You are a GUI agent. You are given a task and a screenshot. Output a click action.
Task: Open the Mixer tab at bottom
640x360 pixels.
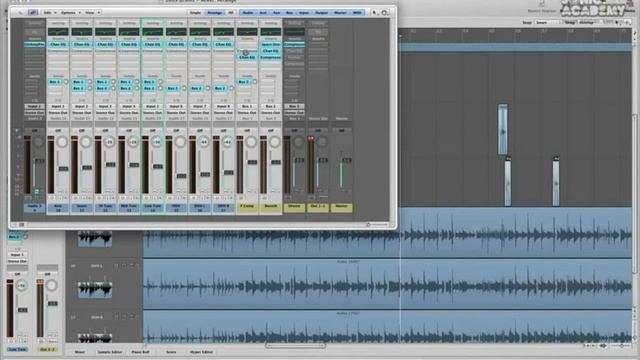(80, 352)
